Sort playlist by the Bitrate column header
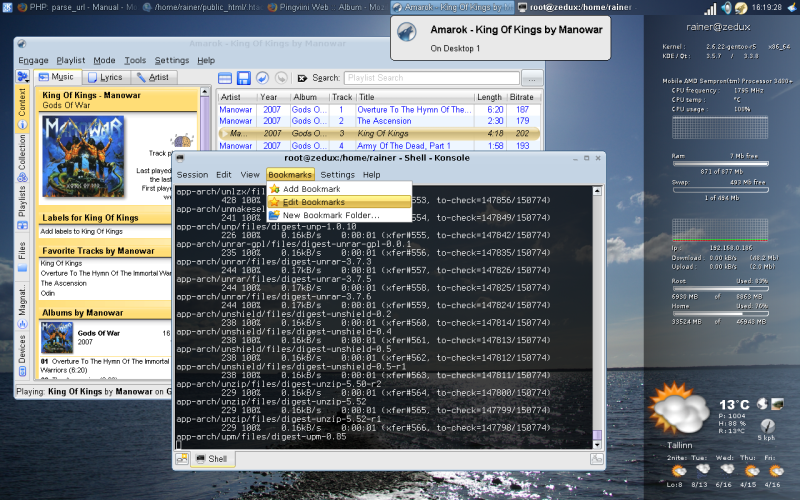 (x=522, y=97)
